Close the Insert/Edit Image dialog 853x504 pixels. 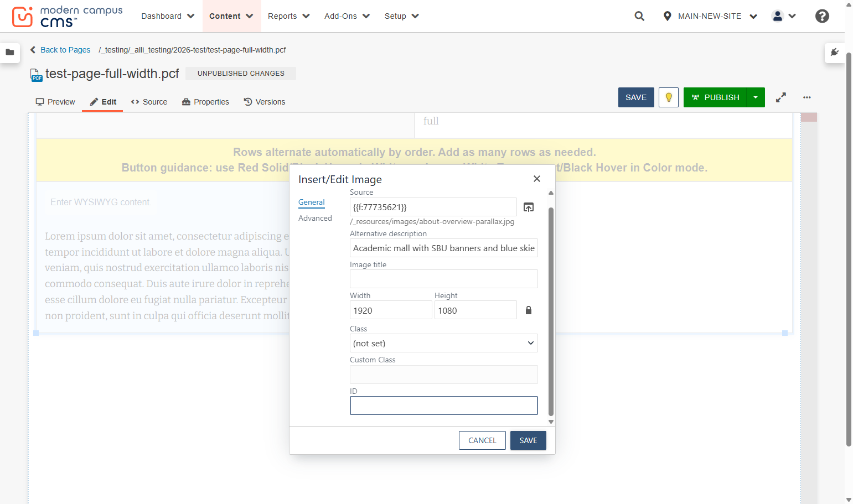point(536,179)
